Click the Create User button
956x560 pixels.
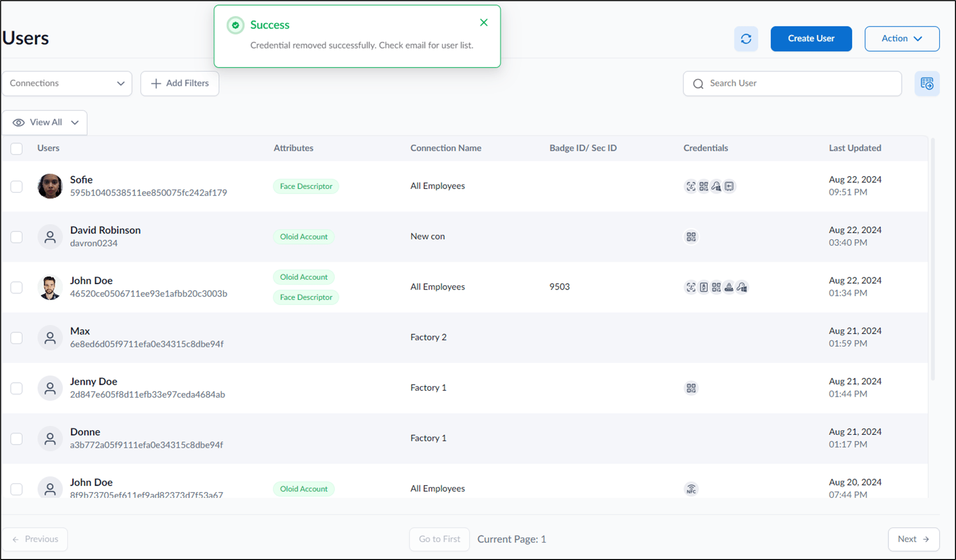tap(811, 39)
